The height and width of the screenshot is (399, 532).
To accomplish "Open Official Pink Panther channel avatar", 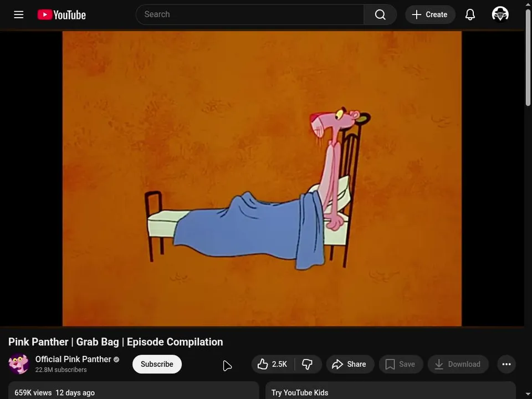I will pos(19,364).
